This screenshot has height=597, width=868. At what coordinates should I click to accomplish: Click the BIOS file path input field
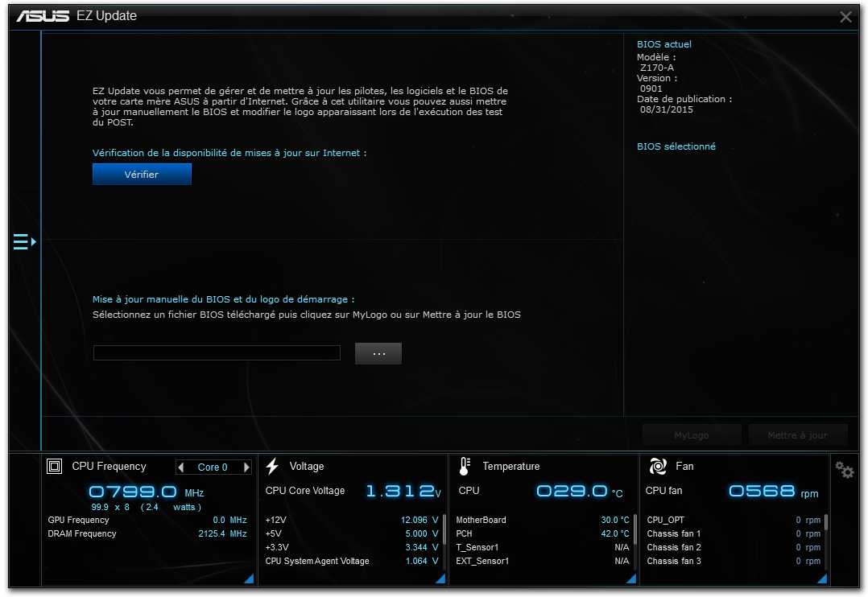click(217, 353)
